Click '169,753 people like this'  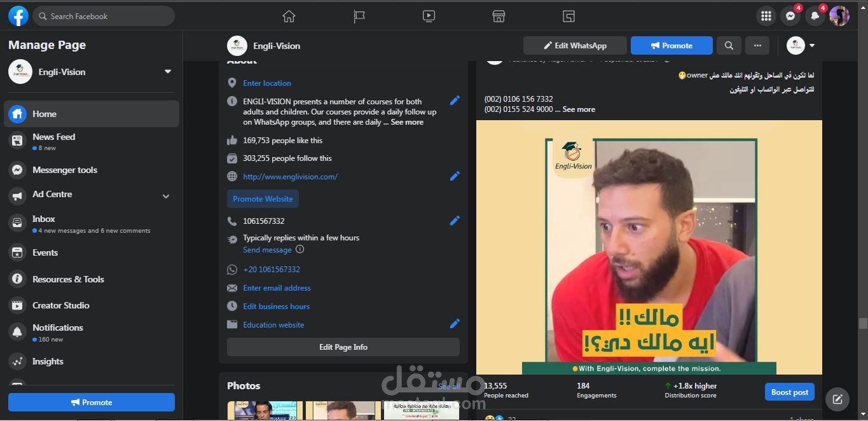(283, 141)
